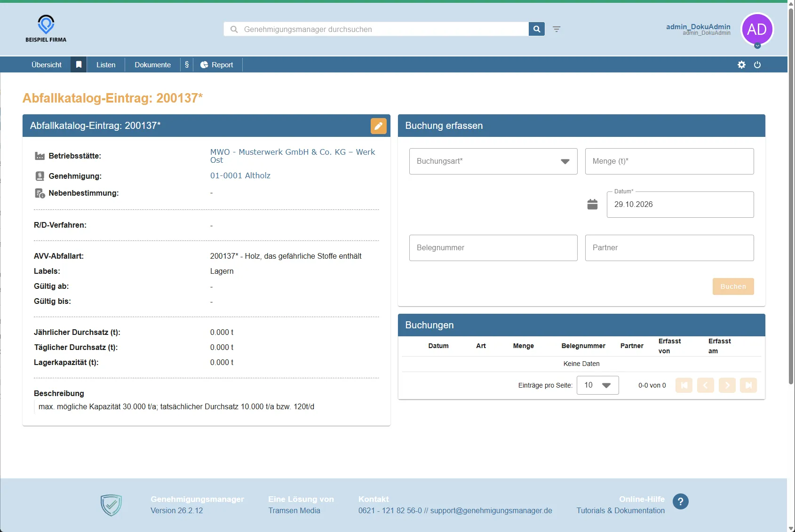Open the paragraph (§) section
This screenshot has width=795, height=532.
pos(187,64)
